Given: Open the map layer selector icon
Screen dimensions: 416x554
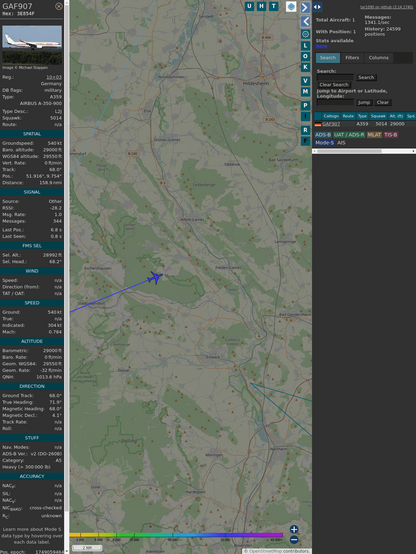Looking at the screenshot, I should coord(291,7).
